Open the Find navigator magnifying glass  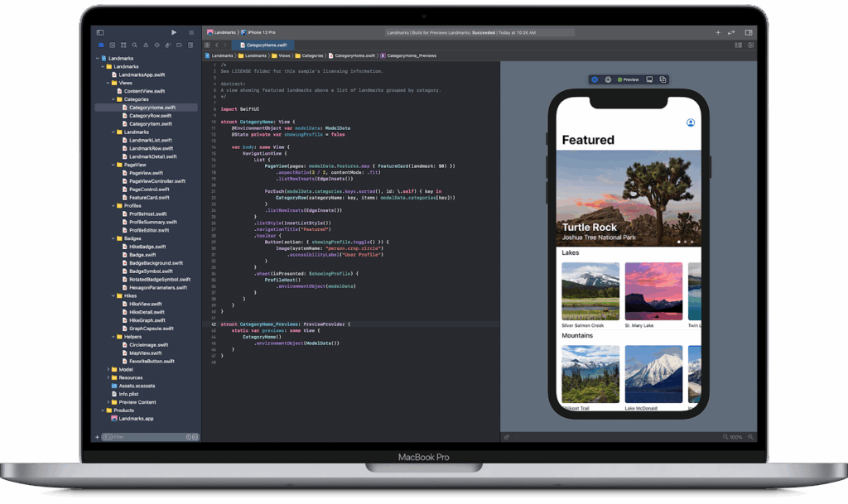tap(135, 46)
